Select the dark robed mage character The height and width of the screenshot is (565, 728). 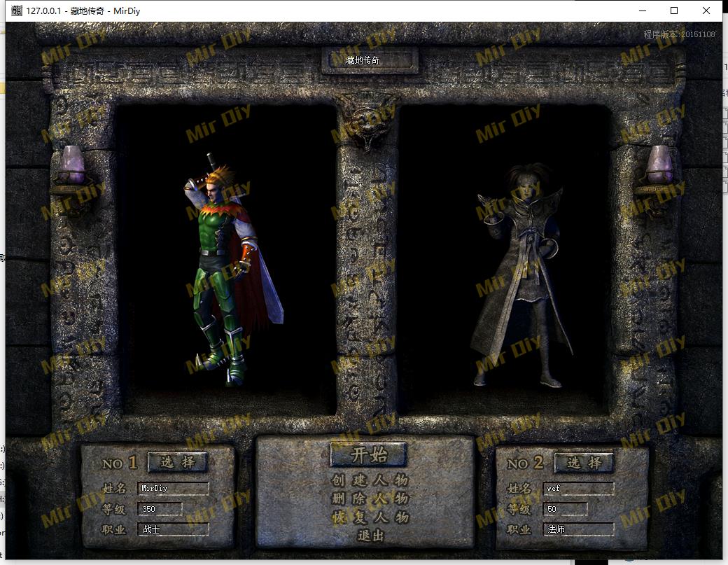[519, 277]
